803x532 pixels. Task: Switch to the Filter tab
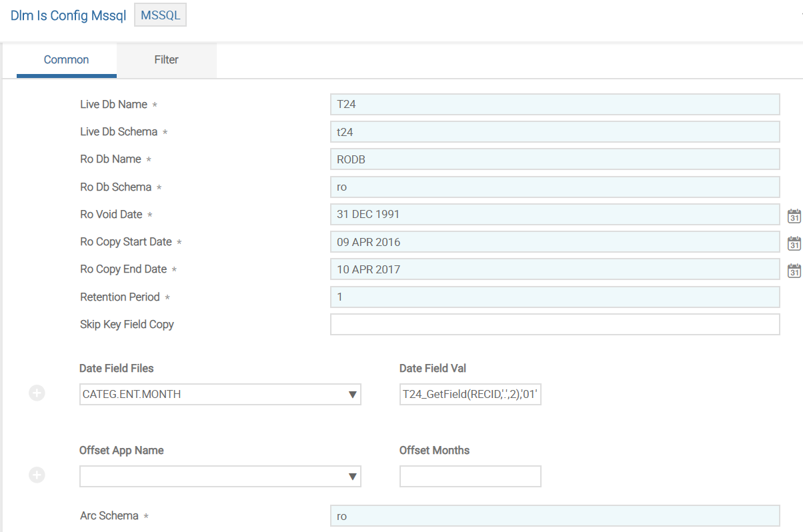pyautogui.click(x=166, y=60)
